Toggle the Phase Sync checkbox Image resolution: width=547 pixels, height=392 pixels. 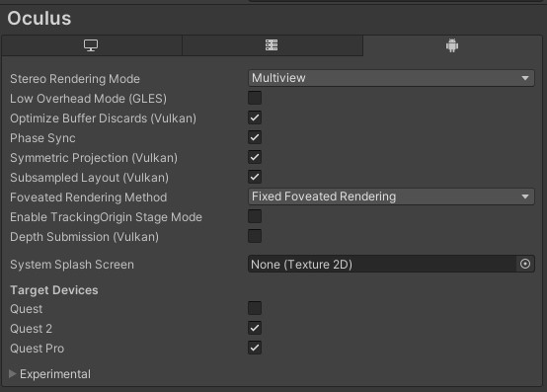255,137
